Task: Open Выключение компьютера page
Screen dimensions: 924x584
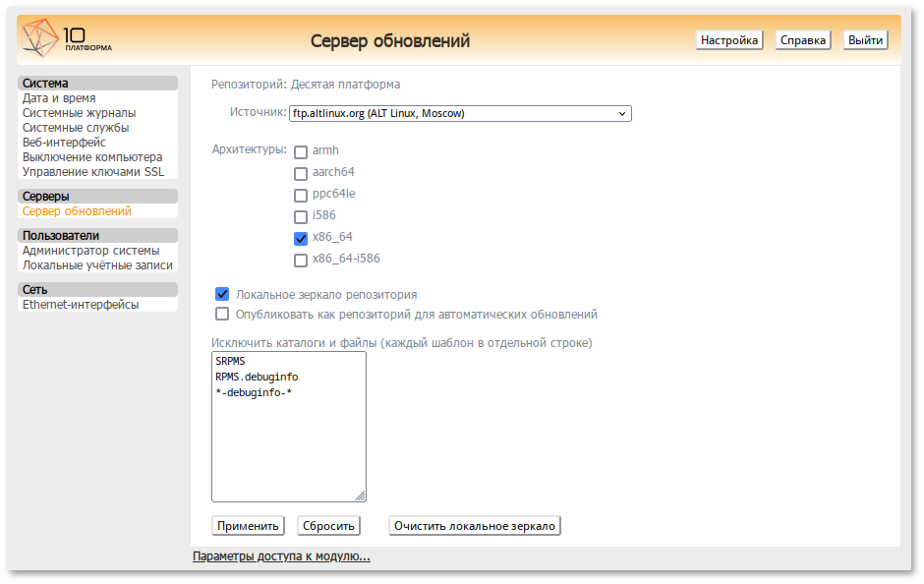Action: tap(92, 156)
